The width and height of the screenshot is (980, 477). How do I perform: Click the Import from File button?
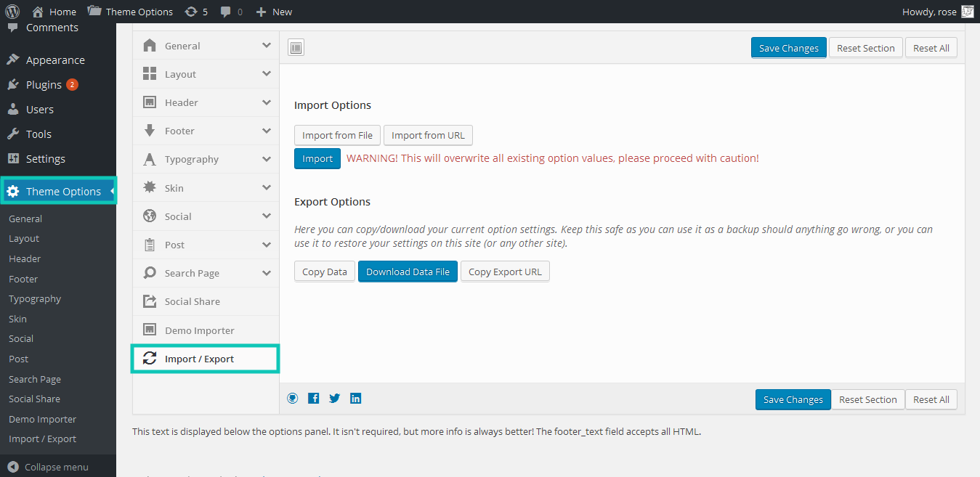pos(337,135)
